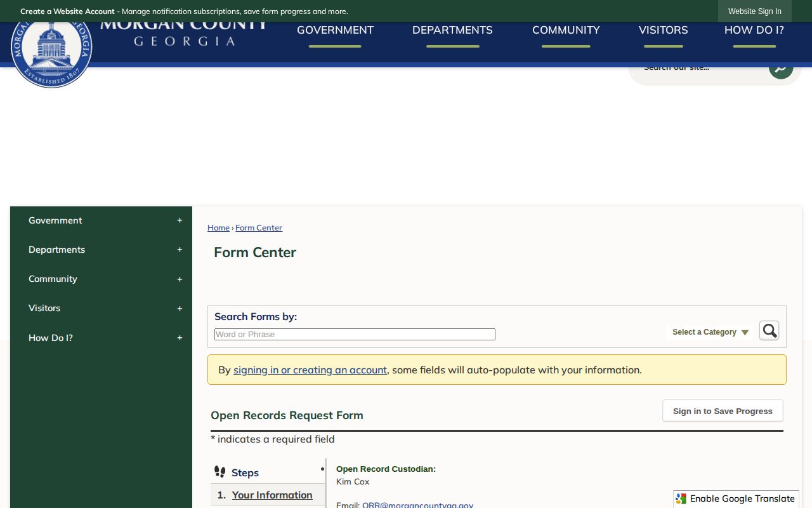Focus the Word or Phrase search field

[355, 335]
